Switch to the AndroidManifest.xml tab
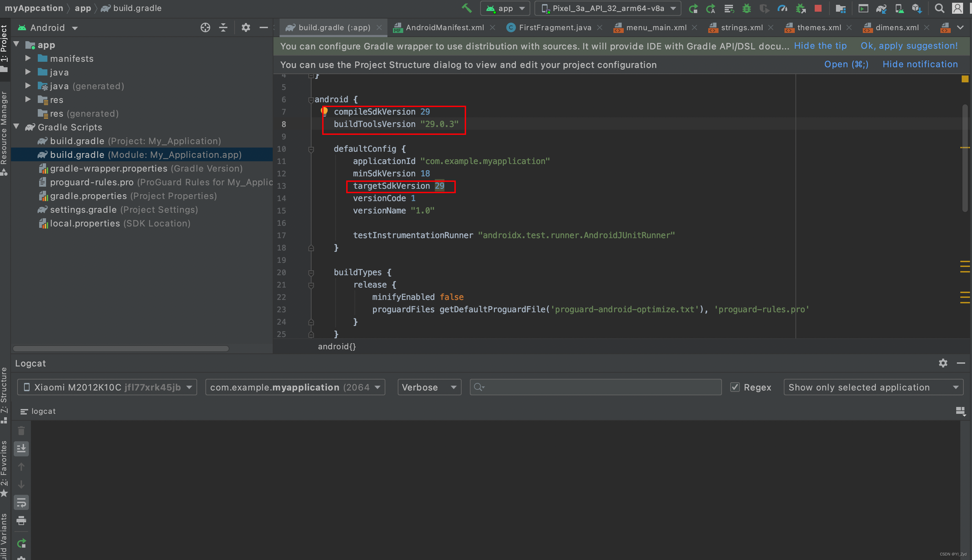Screen dimensions: 972x560 pos(444,27)
